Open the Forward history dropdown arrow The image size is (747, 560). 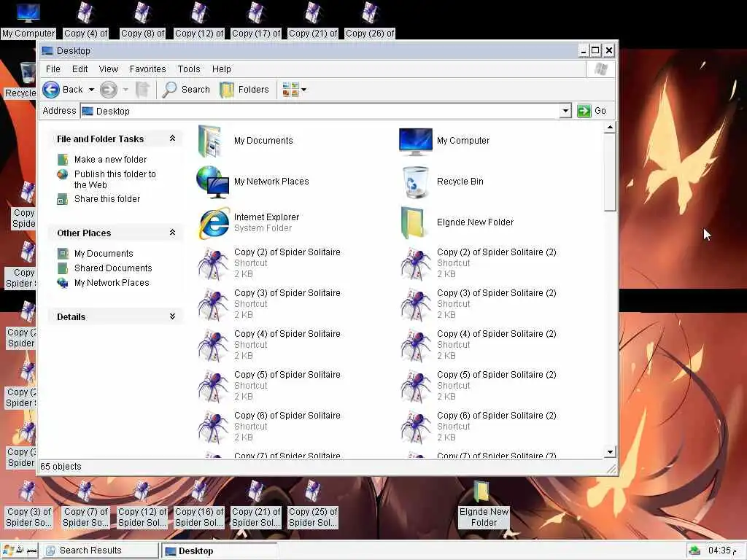click(x=125, y=90)
